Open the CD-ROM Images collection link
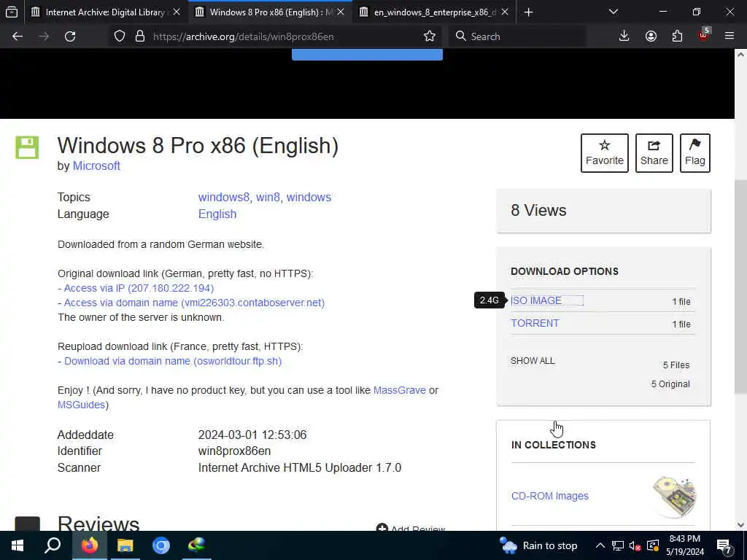Viewport: 747px width, 560px height. (x=550, y=496)
